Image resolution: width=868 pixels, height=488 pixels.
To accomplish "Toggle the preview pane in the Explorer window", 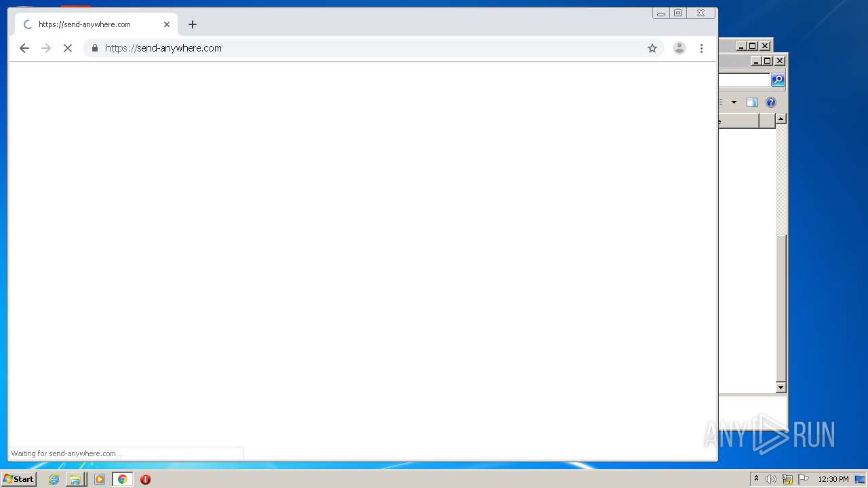I will [752, 102].
